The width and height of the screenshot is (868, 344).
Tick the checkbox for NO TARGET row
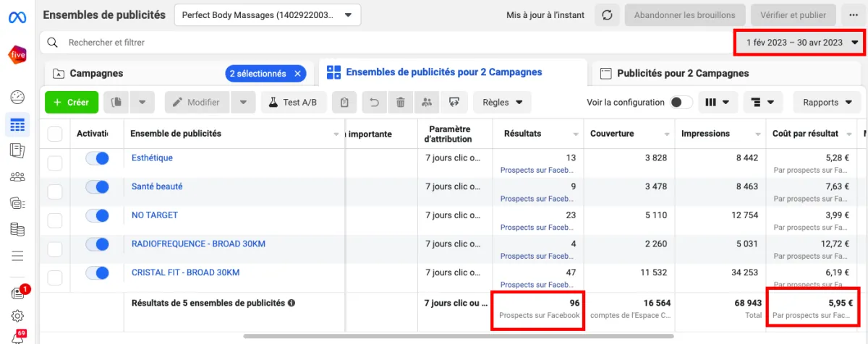coord(55,220)
